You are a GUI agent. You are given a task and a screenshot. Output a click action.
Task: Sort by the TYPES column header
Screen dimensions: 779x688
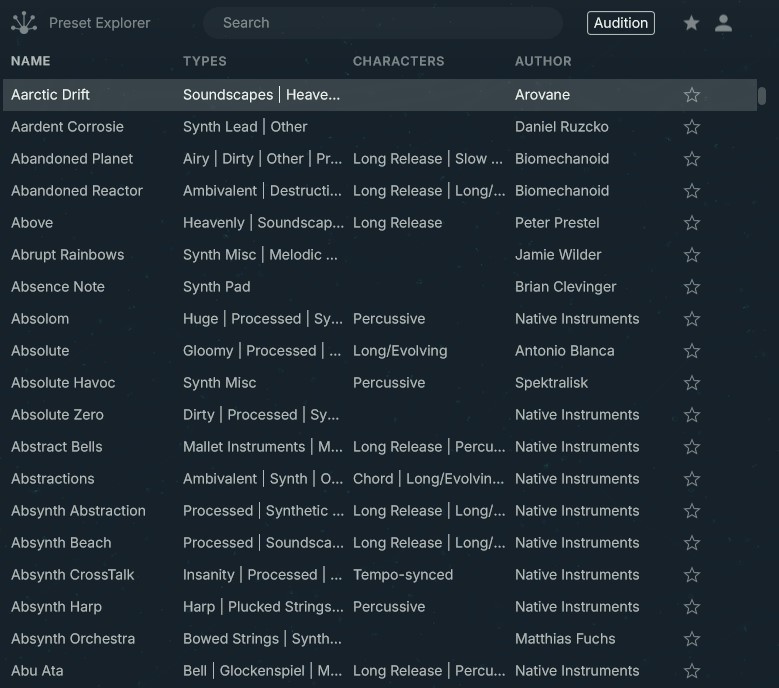tap(205, 61)
